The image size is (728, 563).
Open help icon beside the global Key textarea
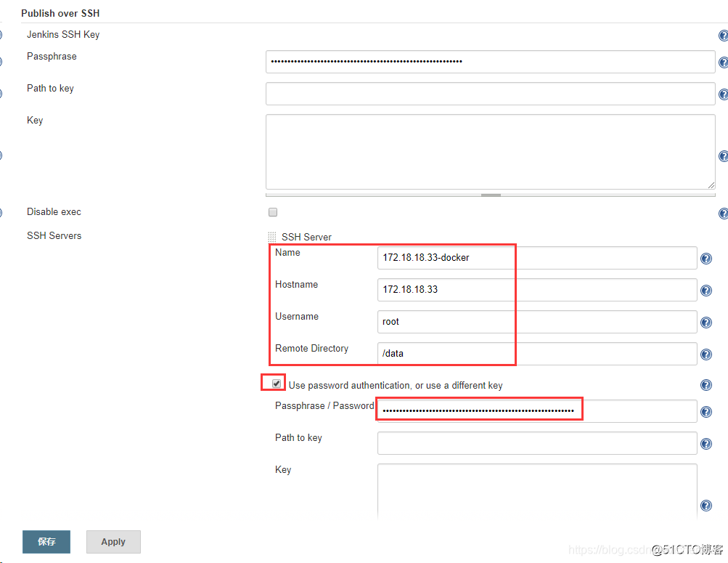[x=723, y=156]
